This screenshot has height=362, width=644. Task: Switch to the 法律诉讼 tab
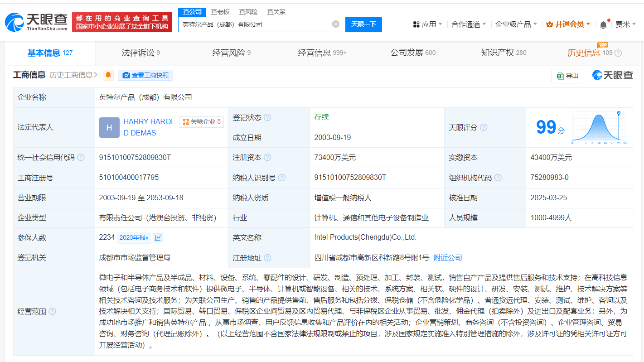tap(140, 53)
